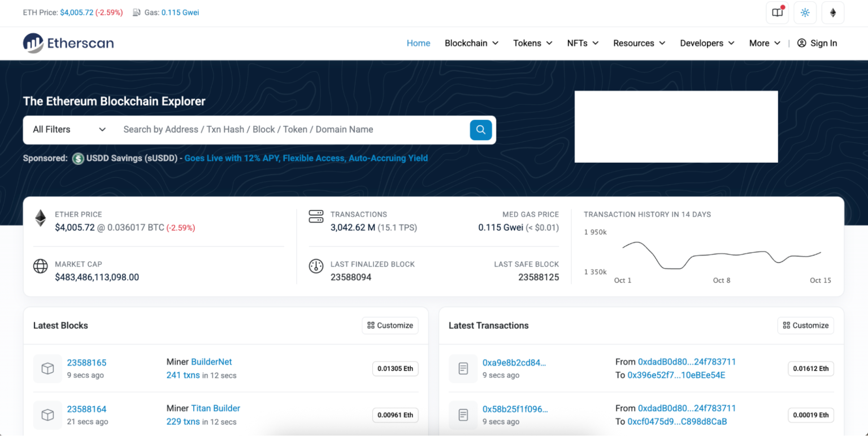The image size is (868, 436).
Task: Click the Ether diamond icon beside Ether Price
Action: click(x=41, y=219)
